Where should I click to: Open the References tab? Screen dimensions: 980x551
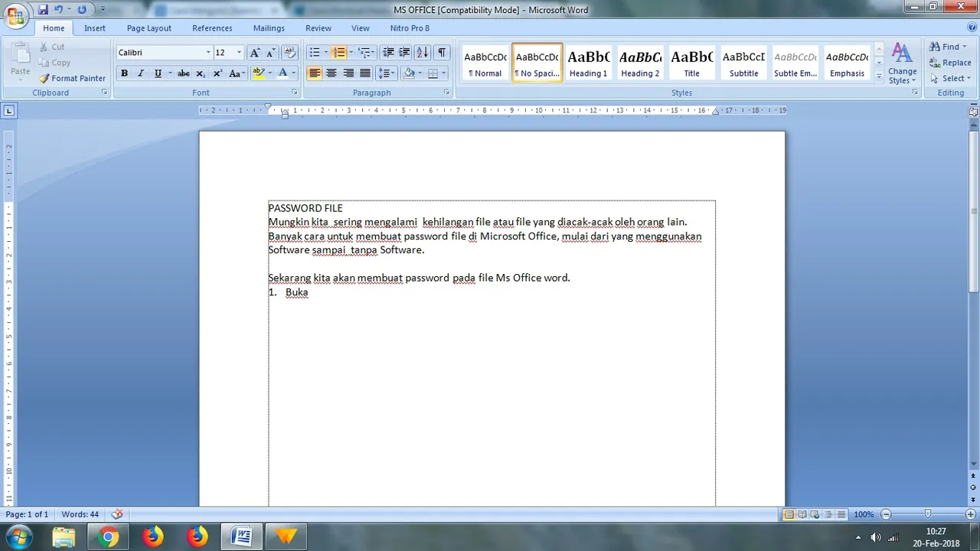pos(212,28)
